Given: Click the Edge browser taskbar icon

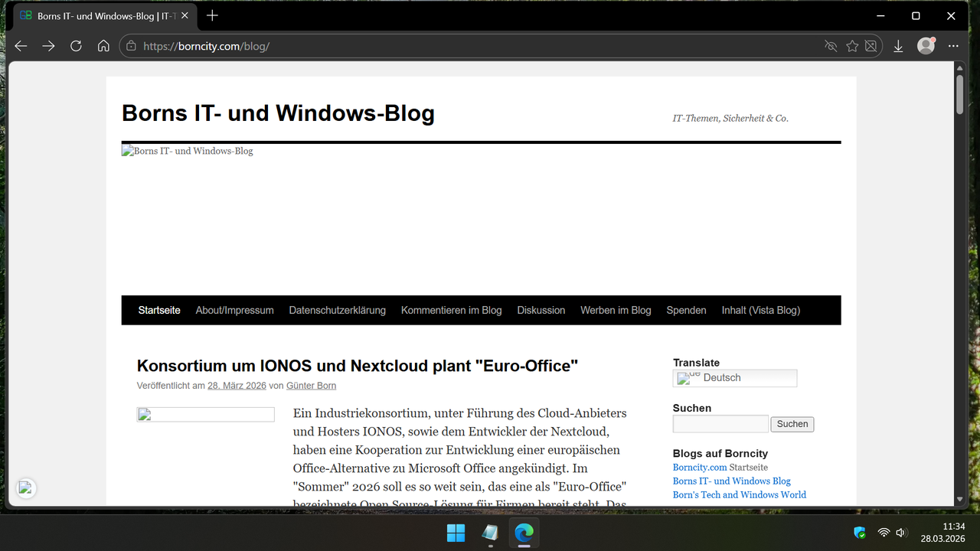Looking at the screenshot, I should [x=524, y=533].
